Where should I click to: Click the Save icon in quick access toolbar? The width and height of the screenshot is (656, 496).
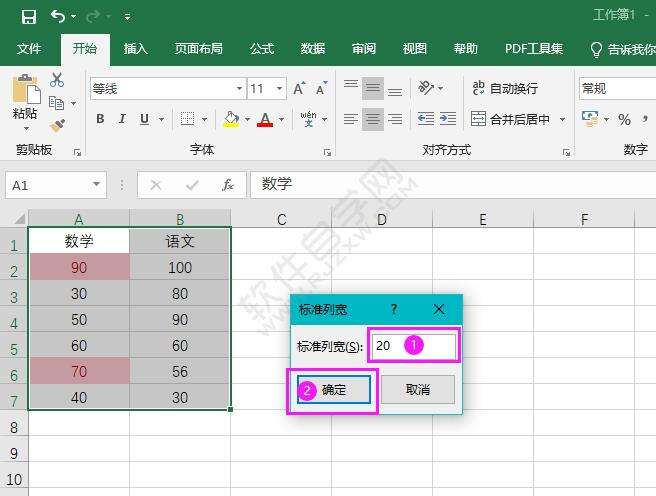click(x=29, y=17)
